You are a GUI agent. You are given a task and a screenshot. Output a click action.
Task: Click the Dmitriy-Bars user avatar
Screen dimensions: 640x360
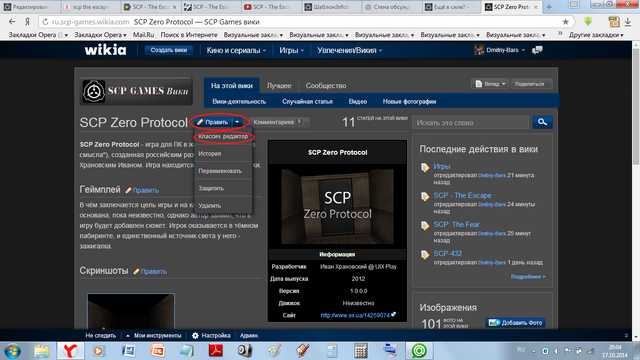click(479, 50)
